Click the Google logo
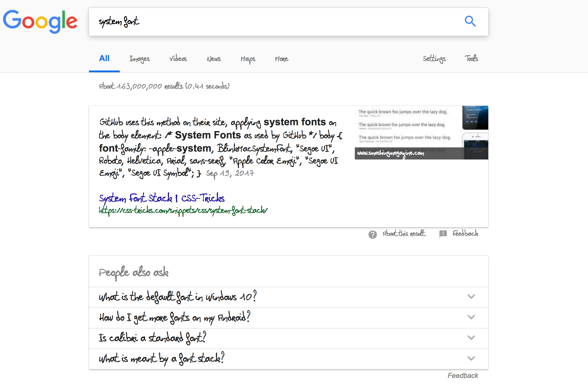This screenshot has height=389, width=588. 40,22
